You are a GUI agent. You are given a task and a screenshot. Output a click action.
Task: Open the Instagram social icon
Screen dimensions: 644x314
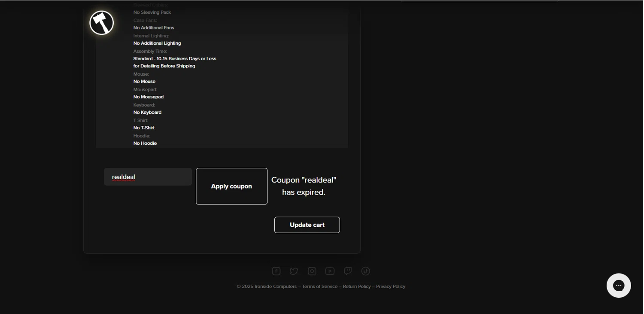(x=312, y=271)
